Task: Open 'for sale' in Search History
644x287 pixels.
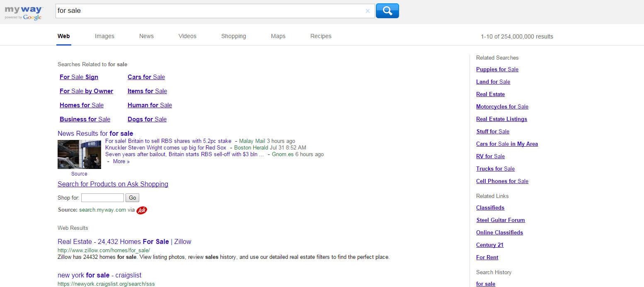Action: coord(486,284)
